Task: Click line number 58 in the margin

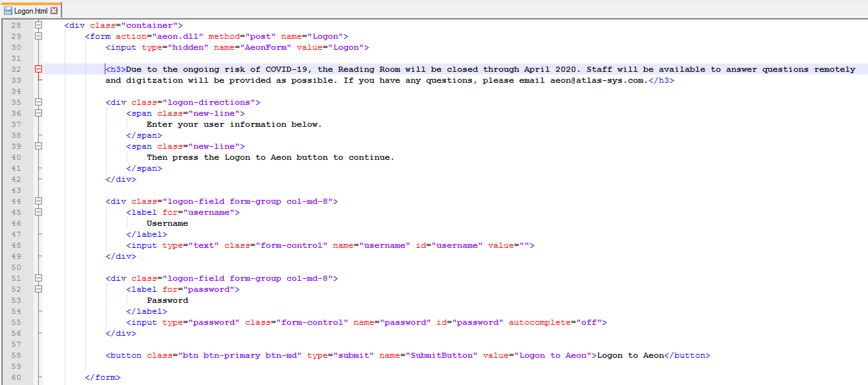Action: pos(16,355)
